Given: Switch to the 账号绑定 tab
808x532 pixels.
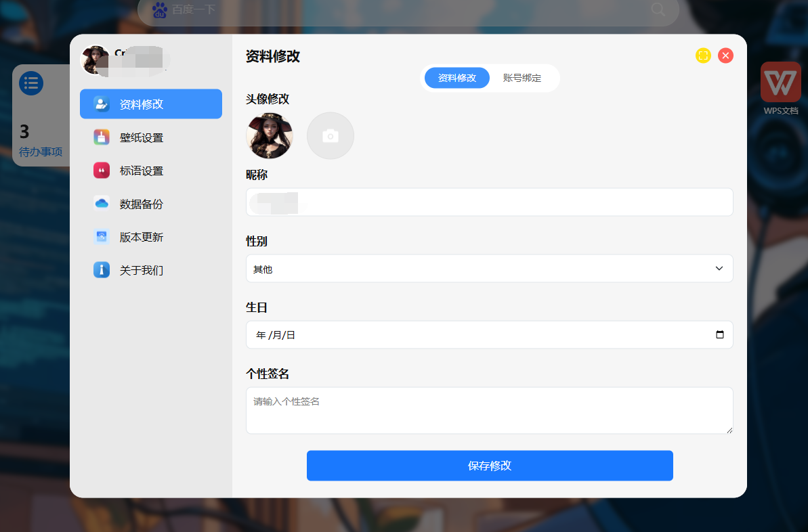Looking at the screenshot, I should pos(522,78).
